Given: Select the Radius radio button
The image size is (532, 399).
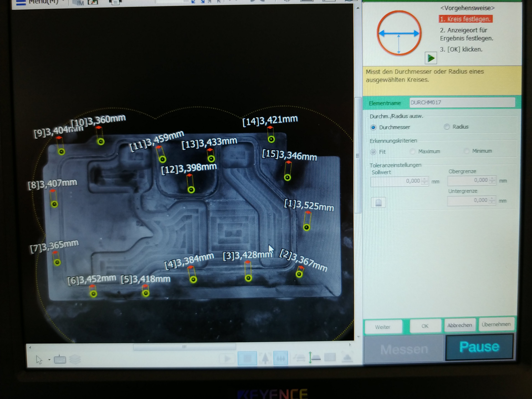Looking at the screenshot, I should pyautogui.click(x=447, y=127).
